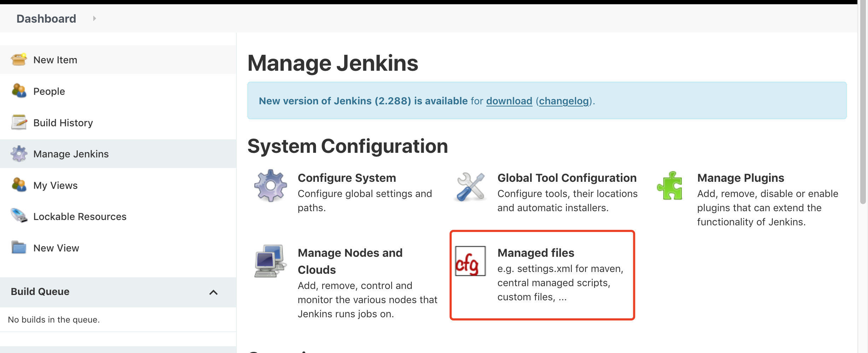868x353 pixels.
Task: Click the Build History notepad icon
Action: pos(19,122)
